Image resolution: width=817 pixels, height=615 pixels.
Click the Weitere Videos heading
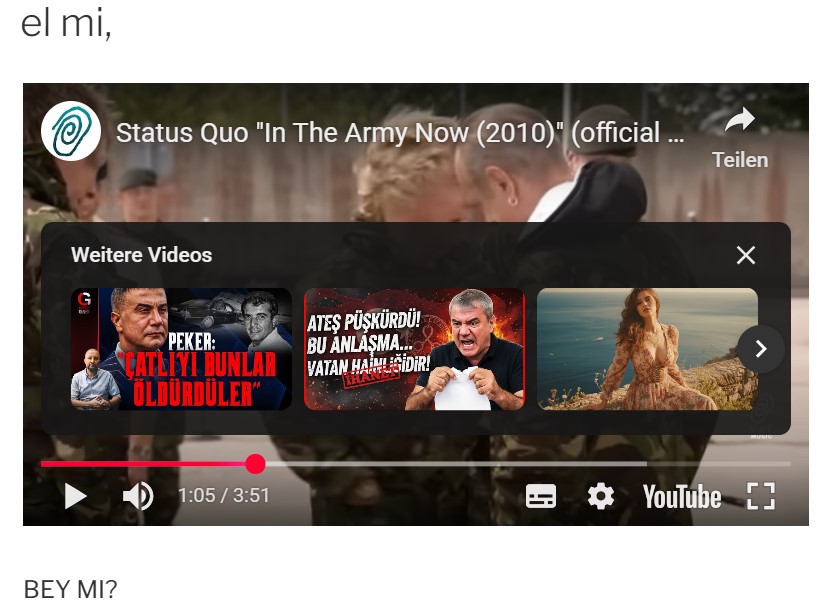pyautogui.click(x=142, y=255)
